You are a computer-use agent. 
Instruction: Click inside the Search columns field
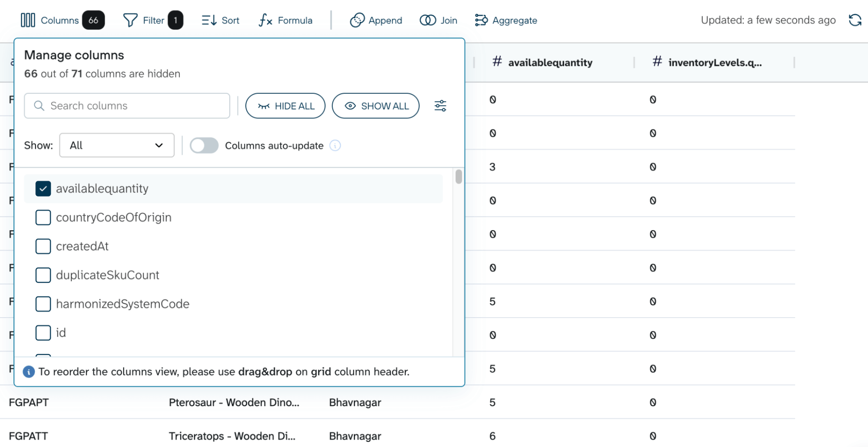click(x=126, y=106)
